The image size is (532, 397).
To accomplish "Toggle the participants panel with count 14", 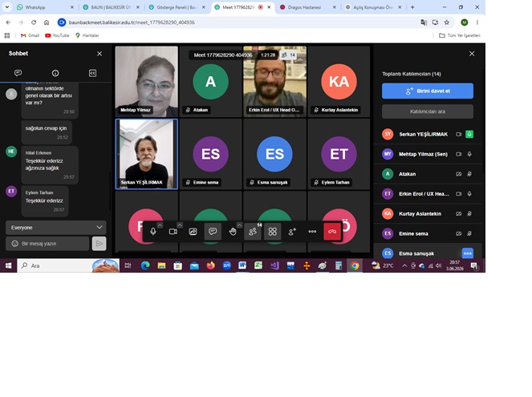I will 253,232.
